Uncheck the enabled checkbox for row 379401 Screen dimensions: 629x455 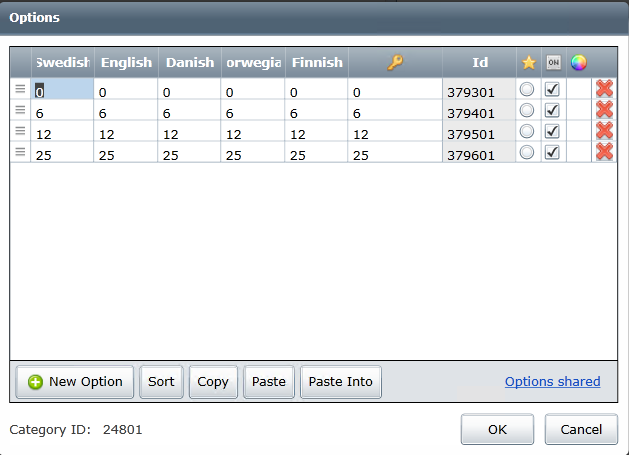[552, 110]
